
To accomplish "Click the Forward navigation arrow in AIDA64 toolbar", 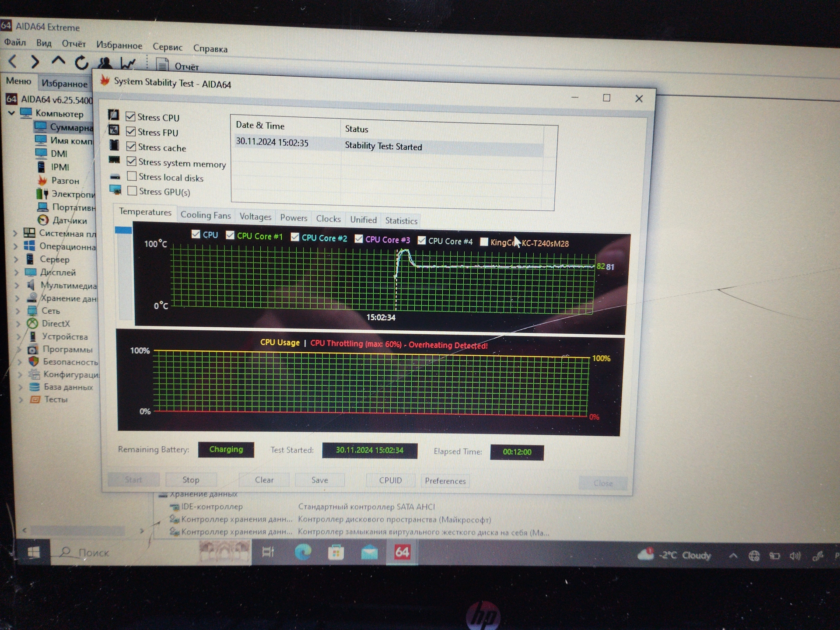I will click(35, 62).
